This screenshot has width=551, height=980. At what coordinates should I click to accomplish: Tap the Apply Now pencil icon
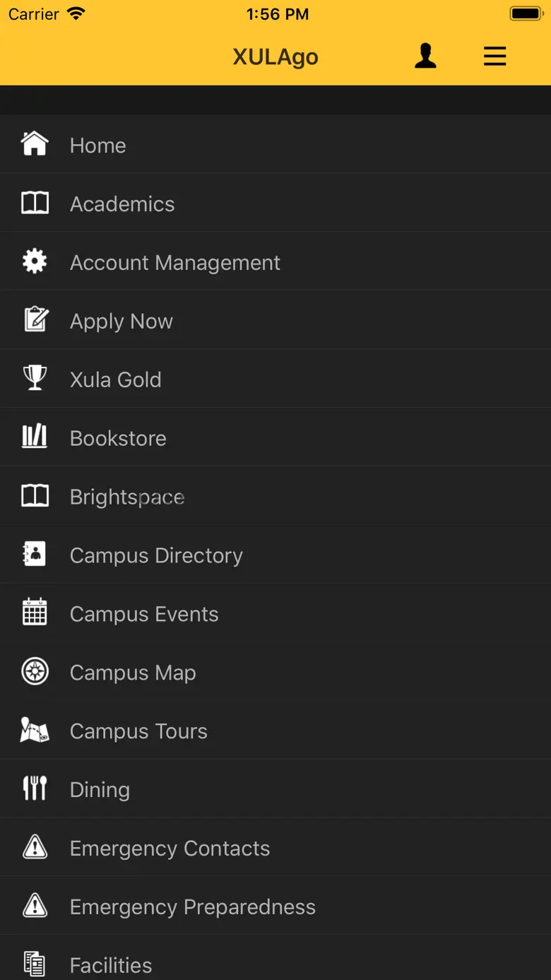pos(35,320)
